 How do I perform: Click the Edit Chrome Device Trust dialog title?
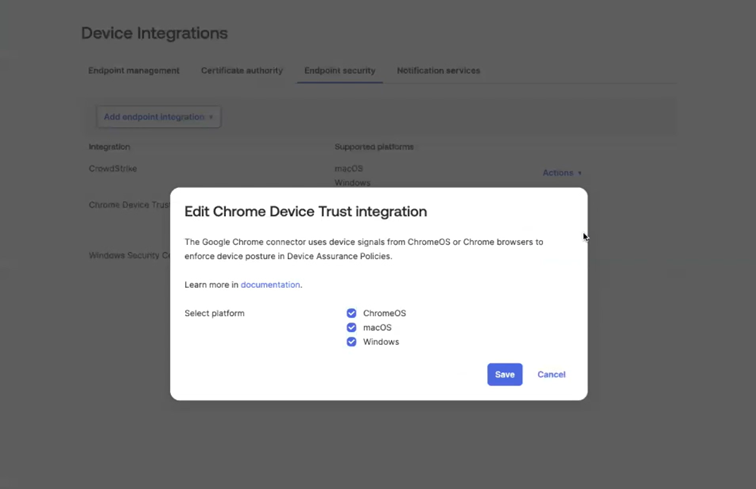pos(305,212)
